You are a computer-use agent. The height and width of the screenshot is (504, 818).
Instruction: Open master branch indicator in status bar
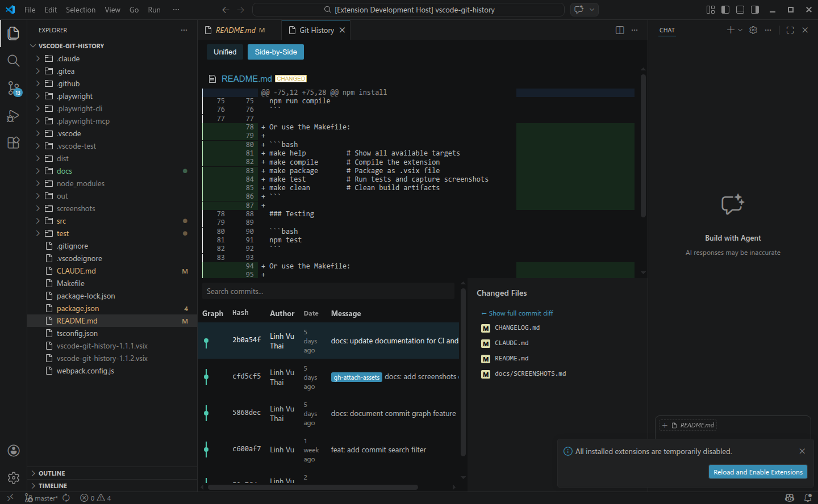click(x=41, y=498)
